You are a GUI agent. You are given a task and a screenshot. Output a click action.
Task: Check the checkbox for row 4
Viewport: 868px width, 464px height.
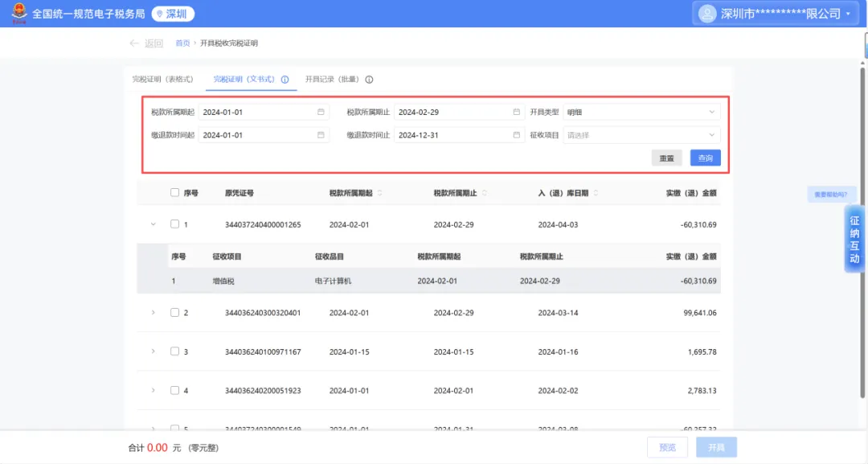point(174,390)
